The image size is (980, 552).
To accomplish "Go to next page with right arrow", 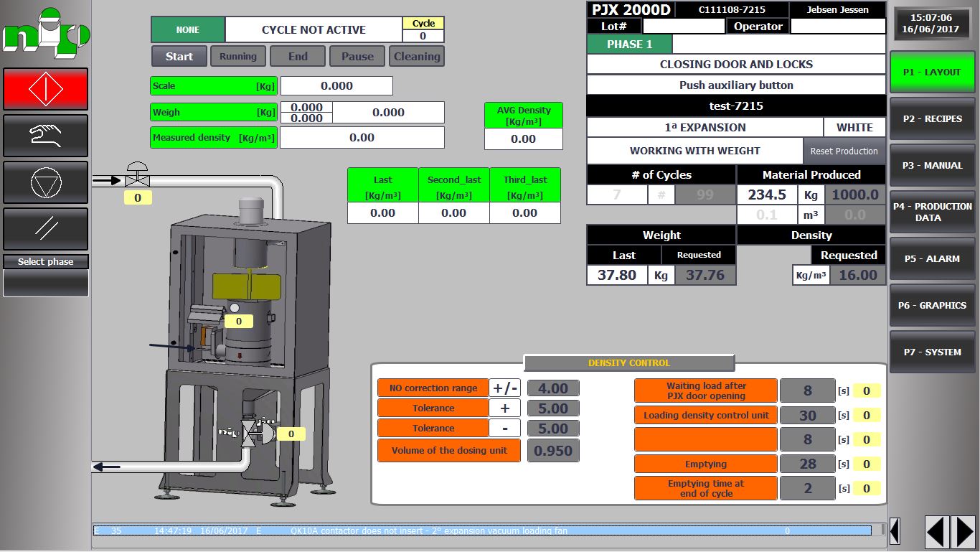I will point(963,532).
